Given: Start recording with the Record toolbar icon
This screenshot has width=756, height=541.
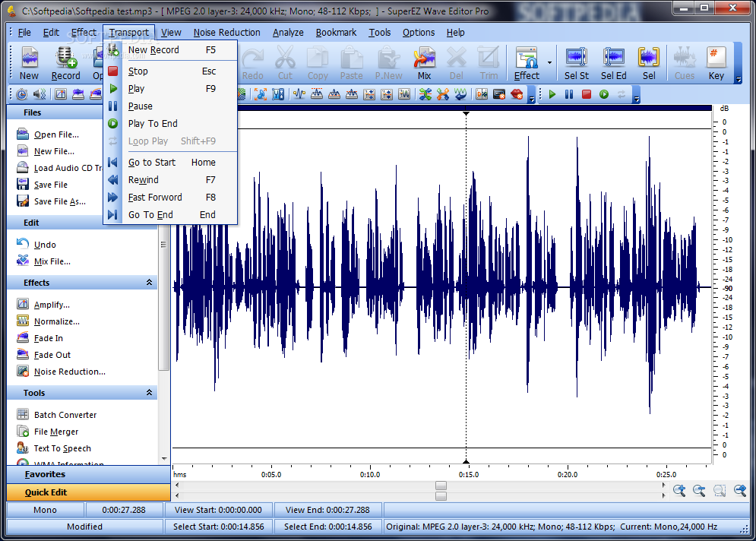Looking at the screenshot, I should [65, 63].
